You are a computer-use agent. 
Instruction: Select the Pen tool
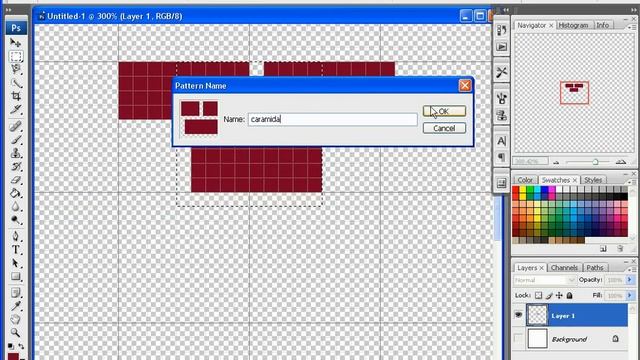[16, 236]
